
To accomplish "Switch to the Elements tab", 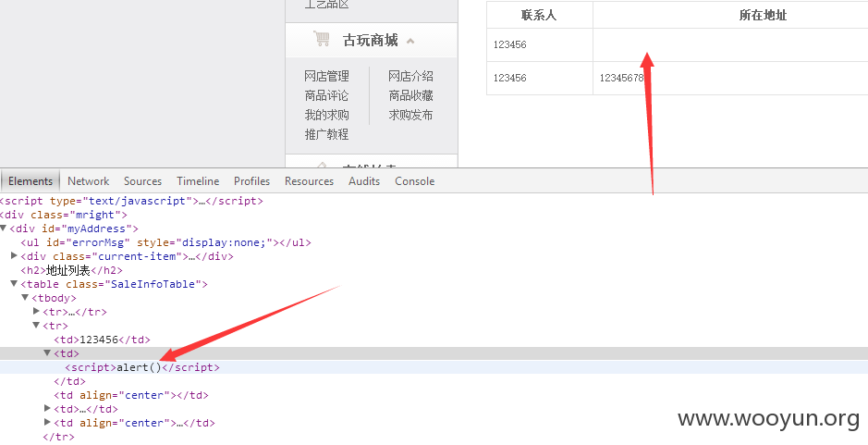I will tap(31, 181).
